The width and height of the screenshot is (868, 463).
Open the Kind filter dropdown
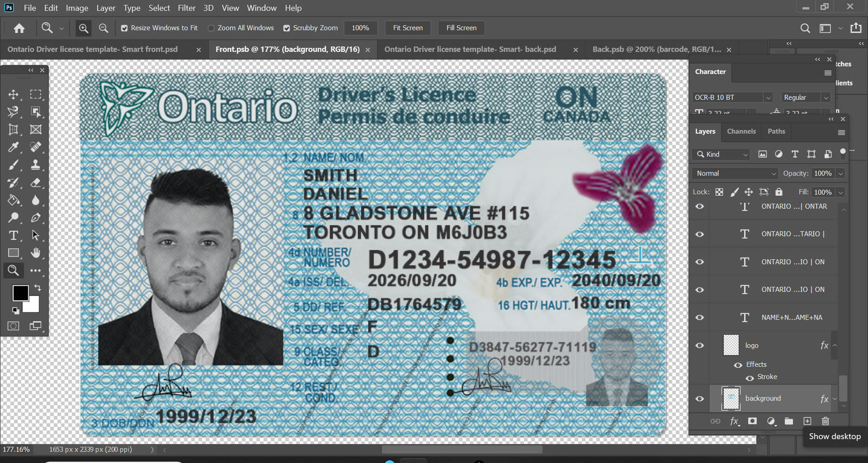click(722, 155)
